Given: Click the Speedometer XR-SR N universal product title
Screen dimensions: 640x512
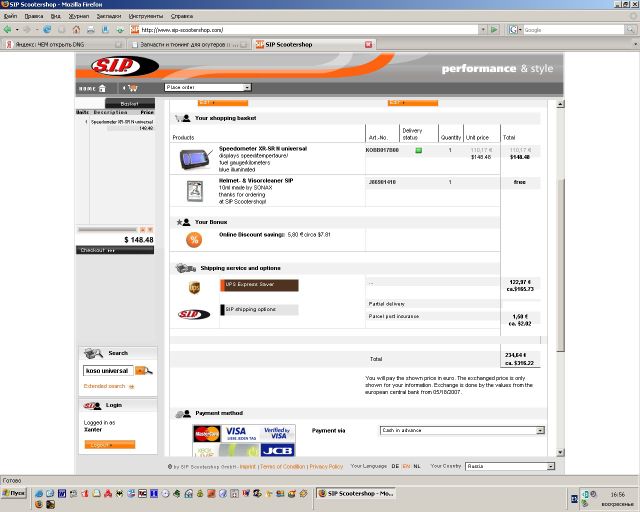Looking at the screenshot, I should 262,149.
